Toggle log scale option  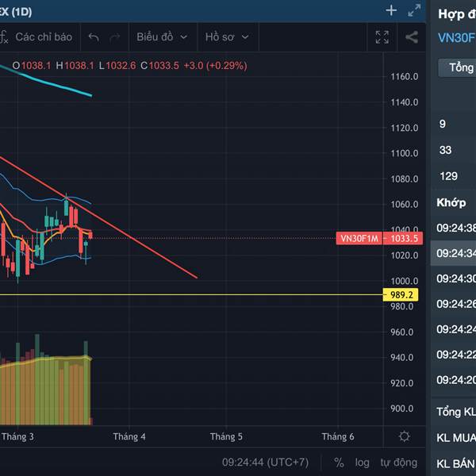tap(363, 463)
